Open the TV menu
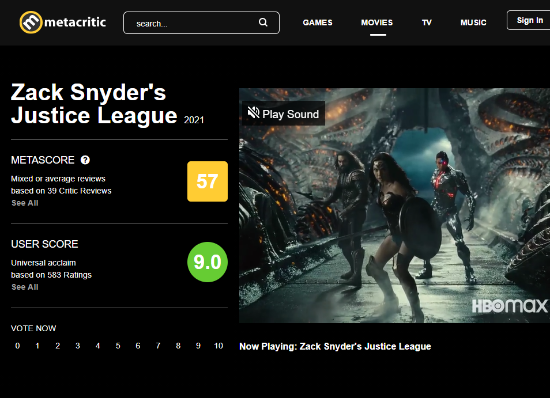 click(x=427, y=22)
